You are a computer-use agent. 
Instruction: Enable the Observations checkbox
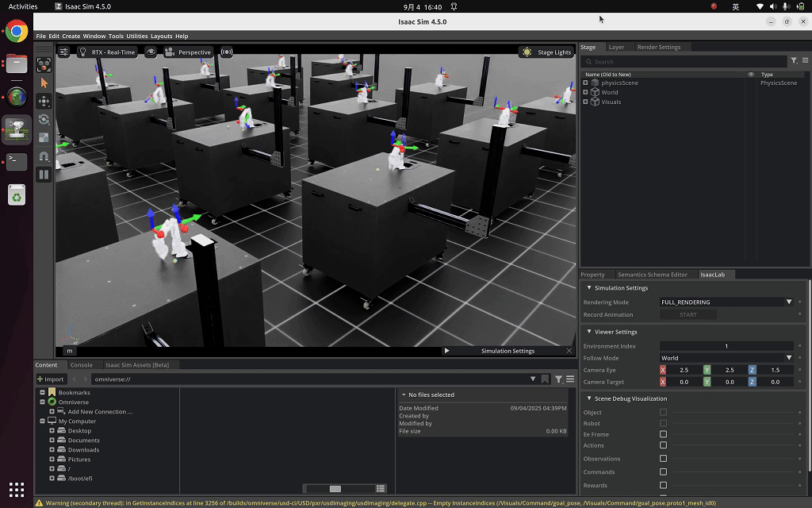pos(664,458)
